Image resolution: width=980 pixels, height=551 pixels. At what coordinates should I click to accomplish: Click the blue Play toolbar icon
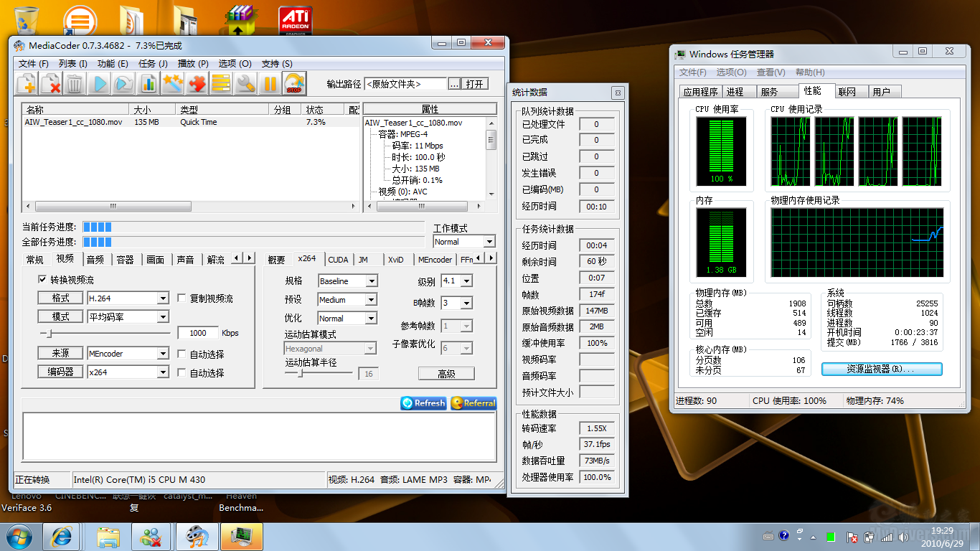pos(100,84)
